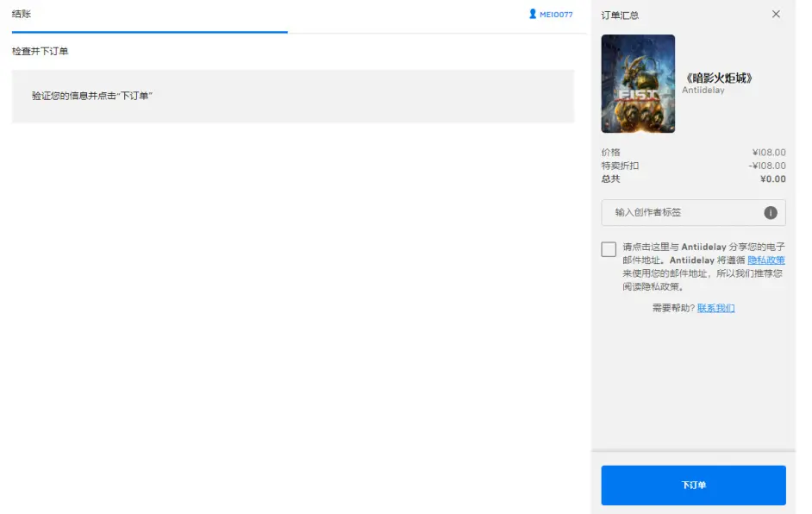Click the 订单汇总 heading
This screenshot has height=514, width=812.
(620, 15)
